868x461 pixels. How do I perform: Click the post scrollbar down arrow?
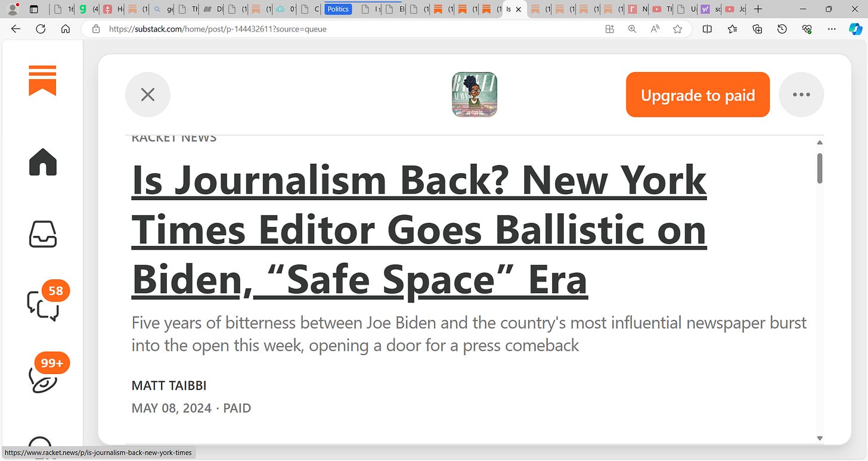820,438
